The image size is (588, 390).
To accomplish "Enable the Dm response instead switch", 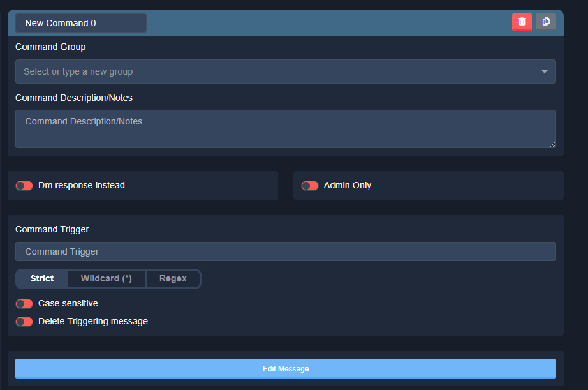I will [24, 186].
